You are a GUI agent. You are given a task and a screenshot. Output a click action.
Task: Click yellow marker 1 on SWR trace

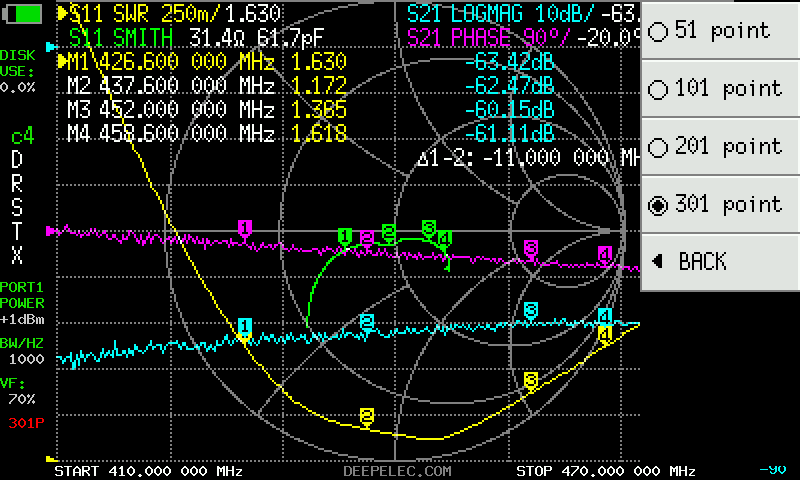244,338
